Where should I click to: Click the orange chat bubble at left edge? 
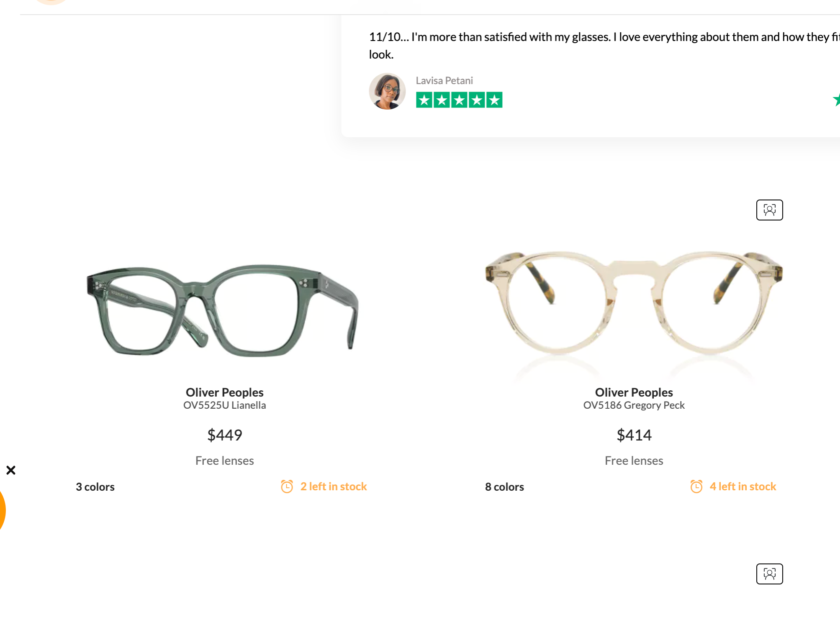click(x=2, y=510)
